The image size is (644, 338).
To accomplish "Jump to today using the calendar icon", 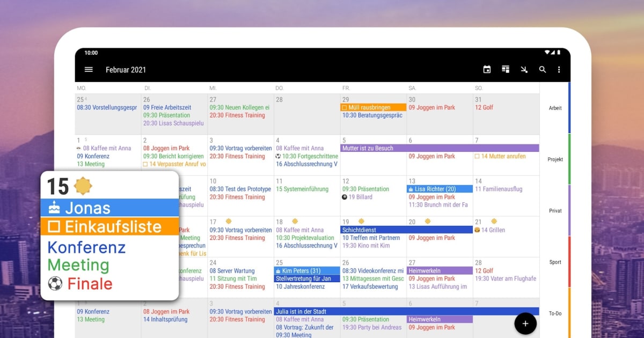I will [487, 69].
